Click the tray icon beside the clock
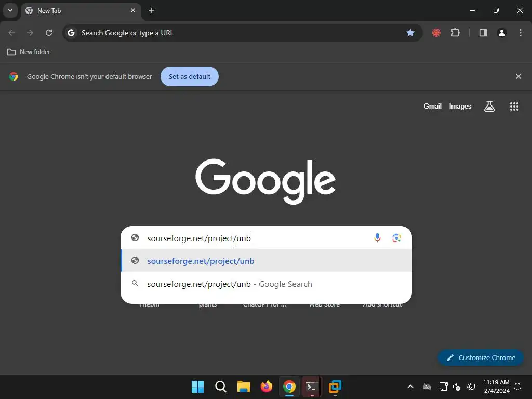Screen dimensions: 532x399 point(471,387)
